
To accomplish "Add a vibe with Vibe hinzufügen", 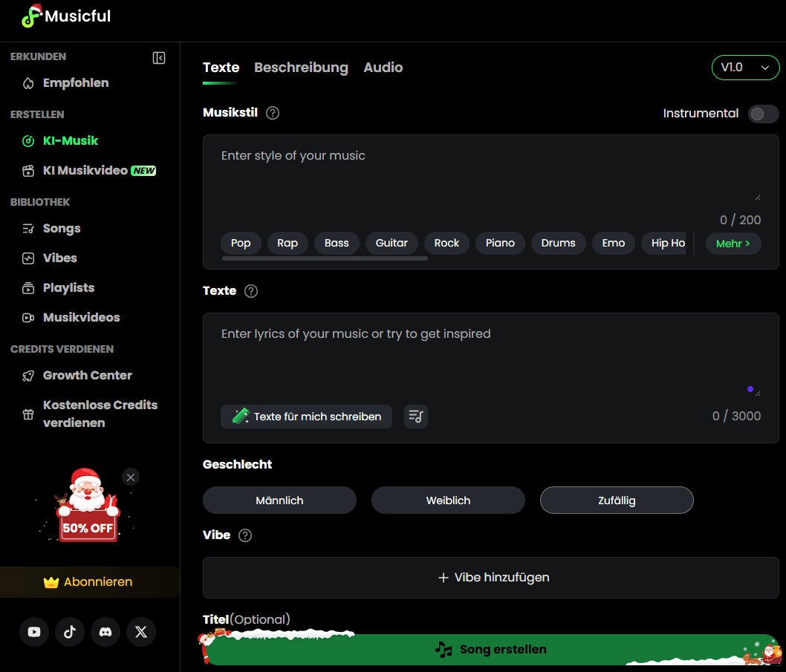I will click(x=493, y=576).
